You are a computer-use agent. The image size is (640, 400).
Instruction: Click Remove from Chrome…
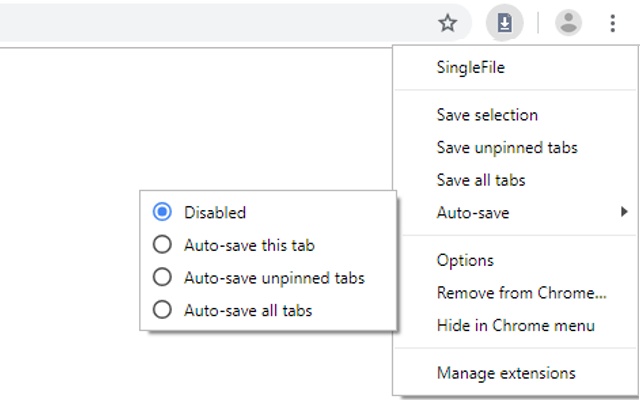pos(521,293)
